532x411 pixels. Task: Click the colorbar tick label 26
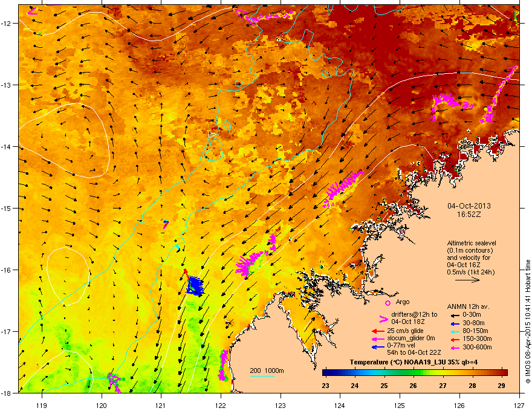coord(413,386)
